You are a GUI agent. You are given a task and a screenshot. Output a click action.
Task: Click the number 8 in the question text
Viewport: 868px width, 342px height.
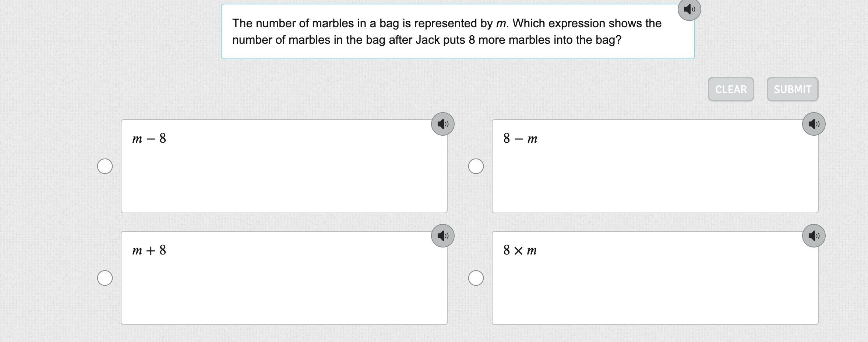pos(472,40)
